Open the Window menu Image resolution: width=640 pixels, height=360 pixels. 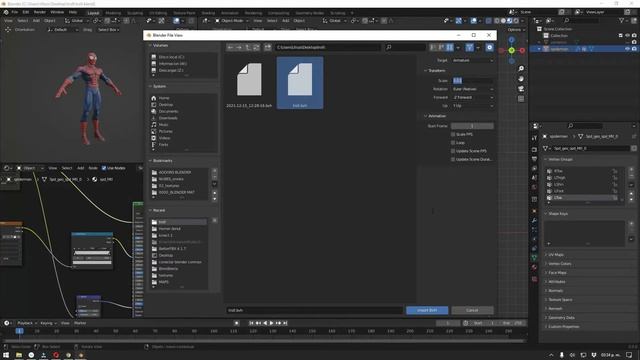point(57,12)
